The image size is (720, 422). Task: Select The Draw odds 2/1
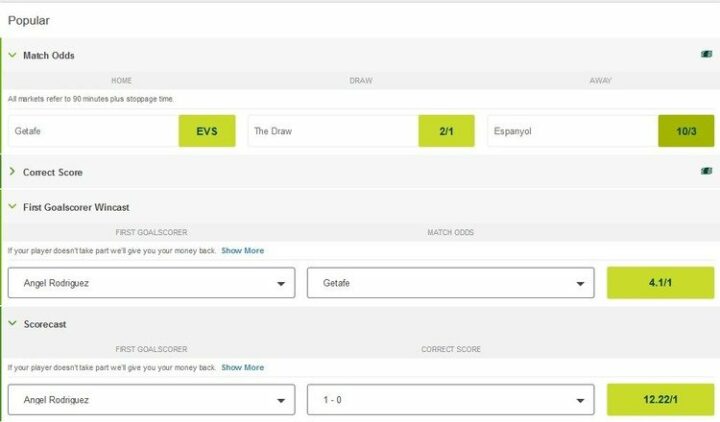pos(446,131)
